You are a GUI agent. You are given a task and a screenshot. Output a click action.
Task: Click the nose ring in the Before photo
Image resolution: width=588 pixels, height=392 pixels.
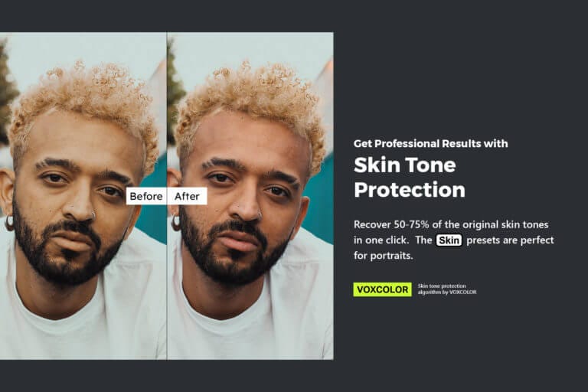pyautogui.click(x=93, y=215)
